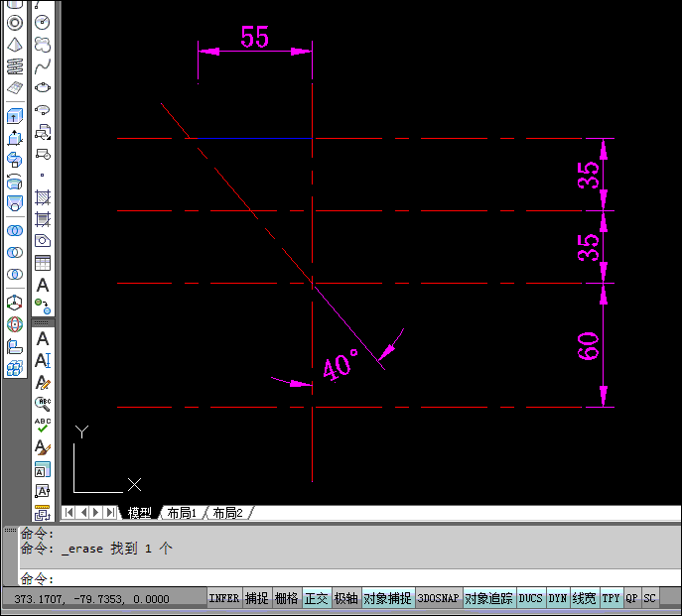
Task: Select the Subtract boolean tool
Action: point(15,252)
